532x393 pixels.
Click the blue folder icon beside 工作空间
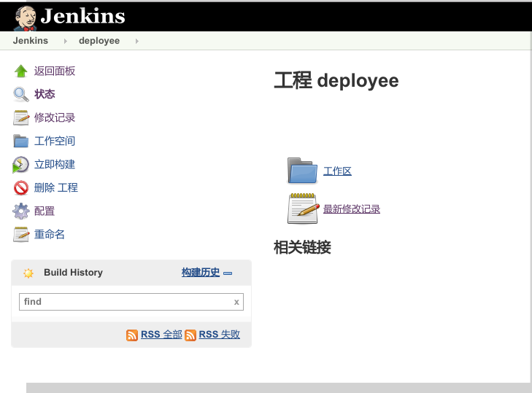21,141
